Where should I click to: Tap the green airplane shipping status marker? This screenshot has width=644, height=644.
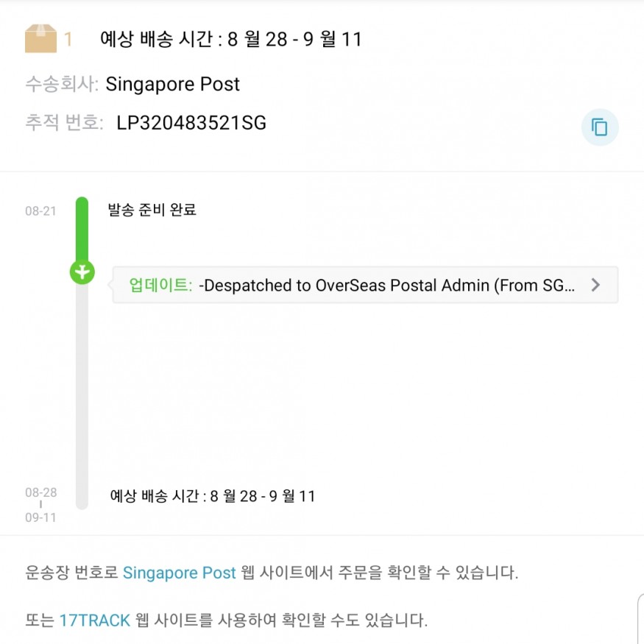click(82, 272)
